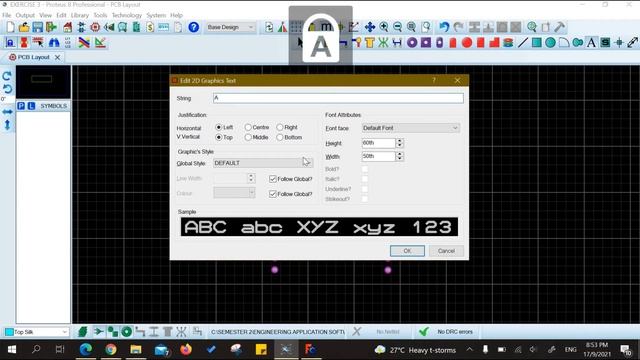Screen dimensions: 640x360
Task: Click the binoculars search icon
Action: pyautogui.click(x=54, y=42)
